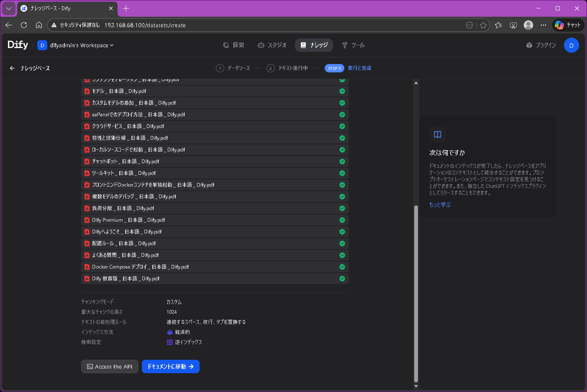Click PDF icon of ツールキット file
Viewport: 587px width, 392px height.
pos(87,173)
